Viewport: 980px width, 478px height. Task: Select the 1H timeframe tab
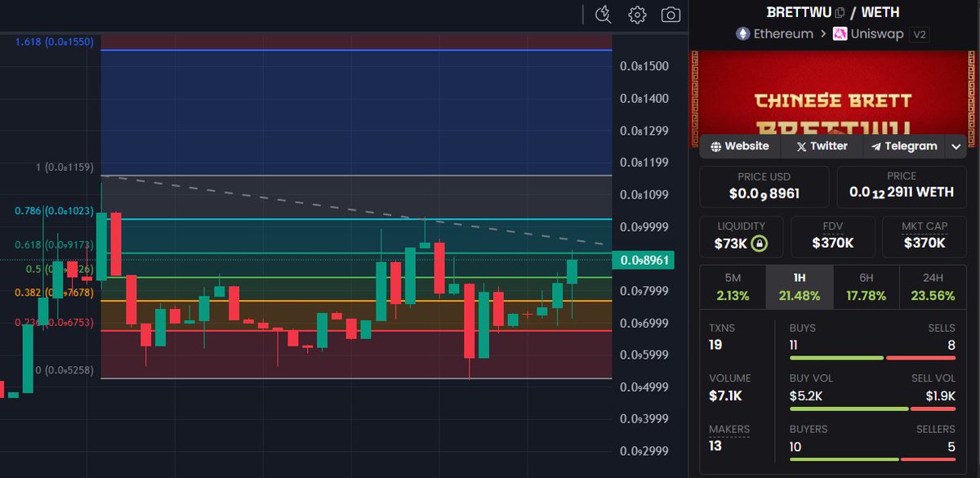coord(800,287)
